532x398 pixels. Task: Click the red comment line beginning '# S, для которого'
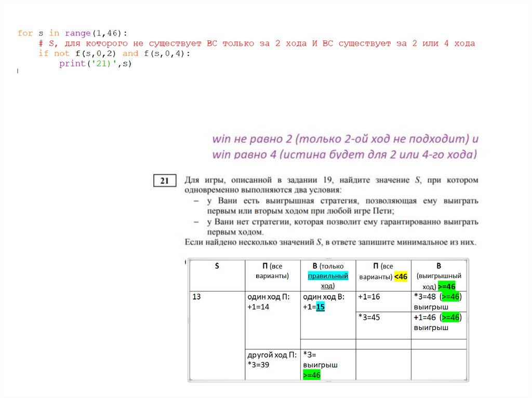pos(257,44)
